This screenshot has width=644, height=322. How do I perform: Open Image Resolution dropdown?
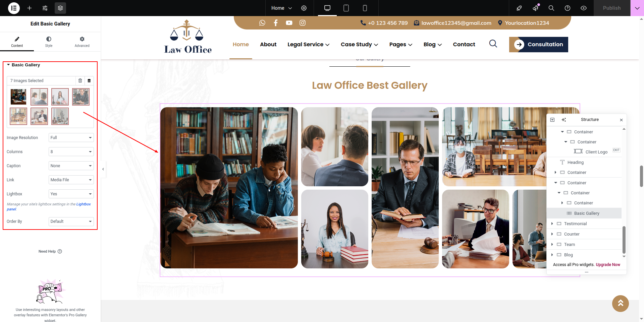[71, 138]
